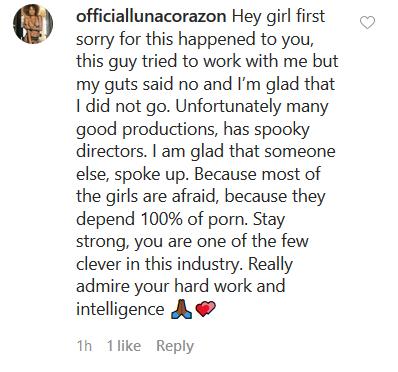The image size is (398, 372).
Task: Open the 1h timestamp link
Action: (x=84, y=346)
